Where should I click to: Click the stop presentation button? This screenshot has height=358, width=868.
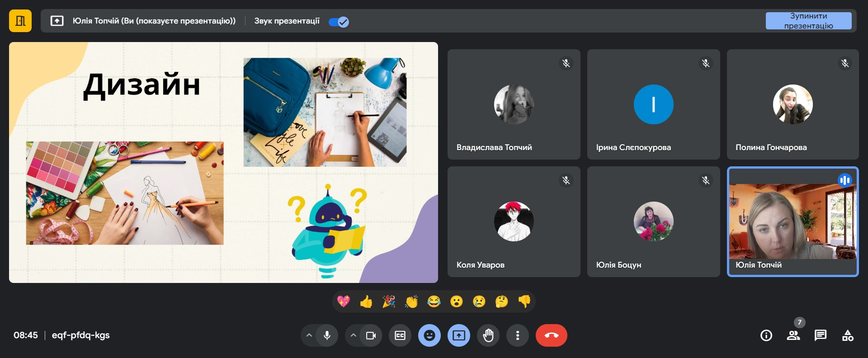(x=808, y=21)
